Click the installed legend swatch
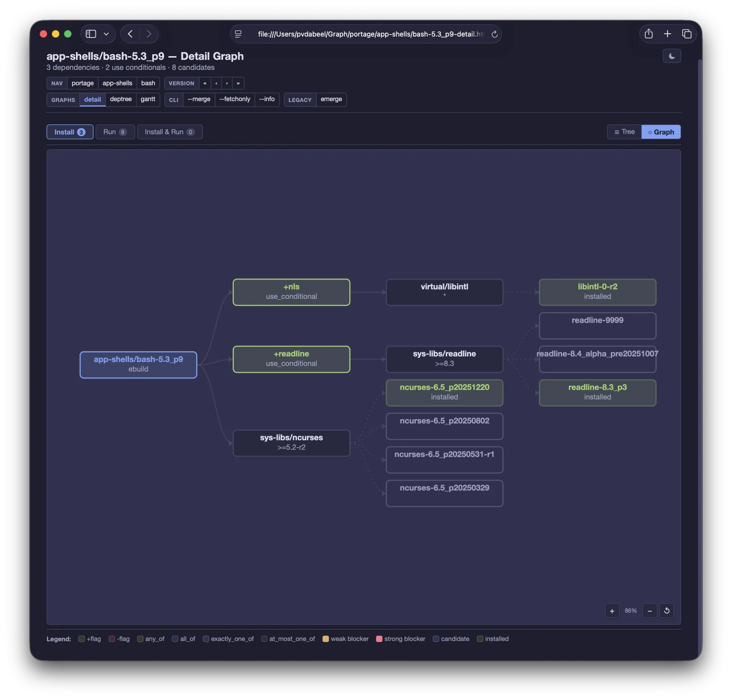Screen dimensions: 732x700 [x=480, y=639]
